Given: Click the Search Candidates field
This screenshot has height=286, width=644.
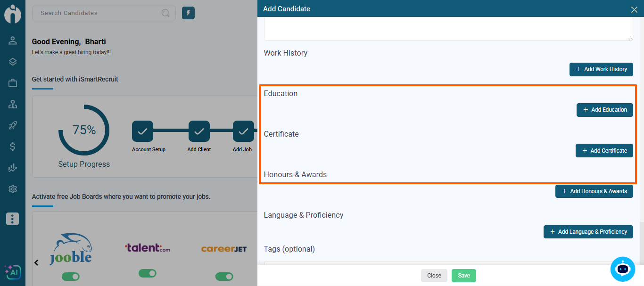Looking at the screenshot, I should (x=99, y=13).
